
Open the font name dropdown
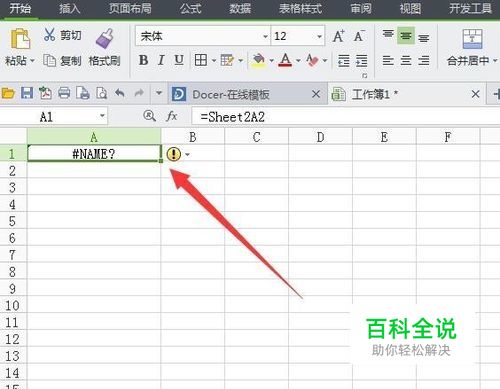tap(265, 36)
